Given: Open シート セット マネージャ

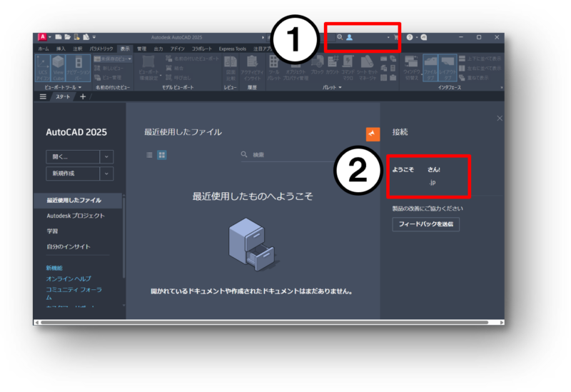Looking at the screenshot, I should click(x=367, y=69).
